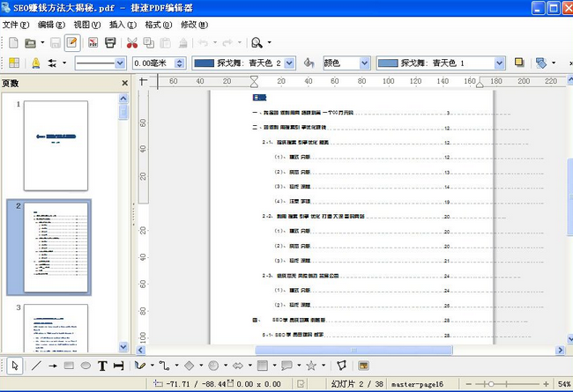Click the Redo arrow icon

pyautogui.click(x=227, y=43)
